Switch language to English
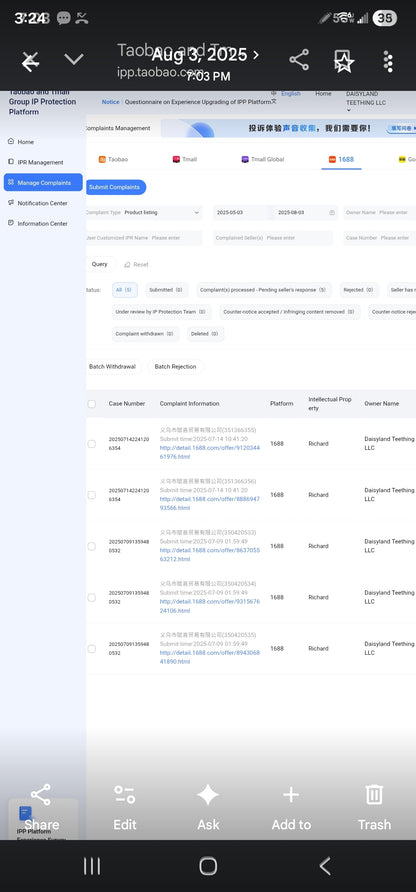 (291, 93)
